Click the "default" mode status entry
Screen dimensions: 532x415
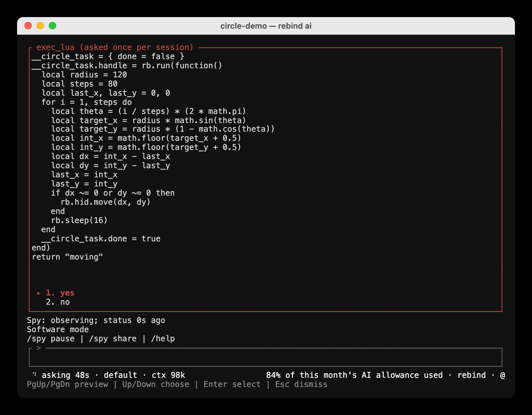coord(120,375)
